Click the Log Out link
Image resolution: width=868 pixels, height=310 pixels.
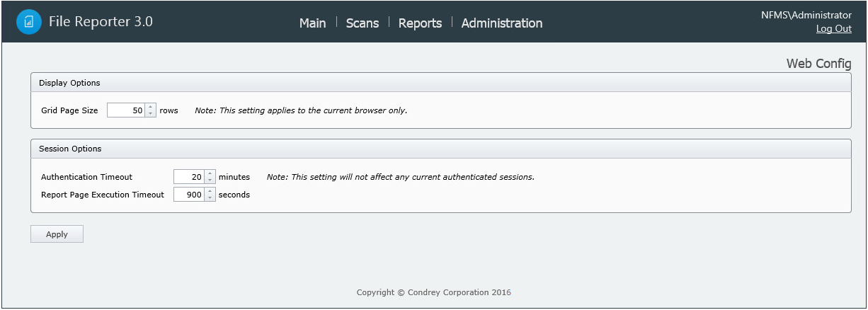833,29
